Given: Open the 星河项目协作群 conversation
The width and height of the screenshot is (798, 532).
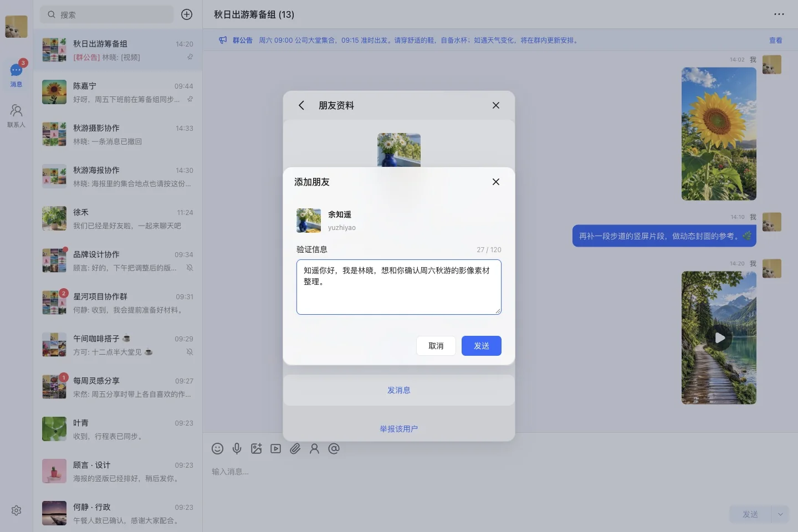Looking at the screenshot, I should 117,303.
